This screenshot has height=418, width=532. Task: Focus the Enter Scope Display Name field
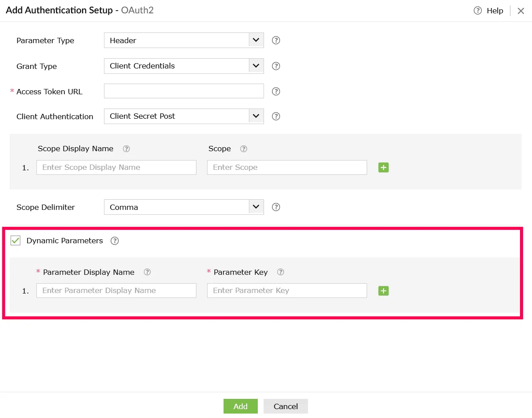[116, 167]
